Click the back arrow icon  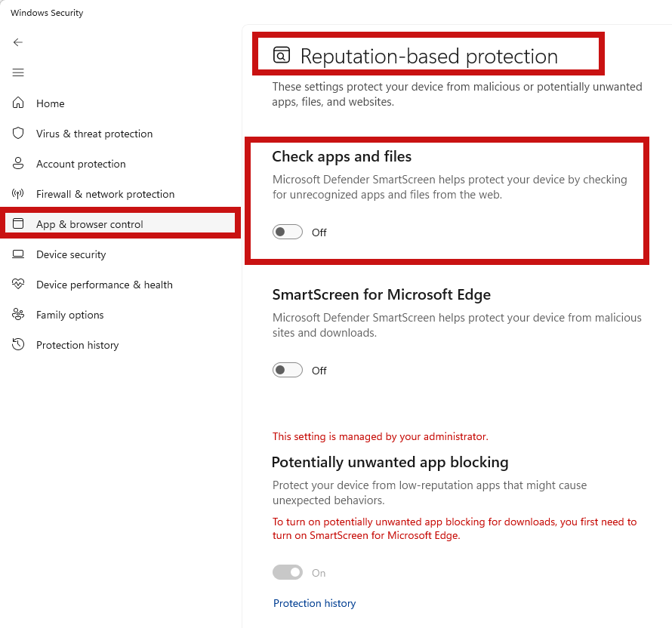click(18, 42)
